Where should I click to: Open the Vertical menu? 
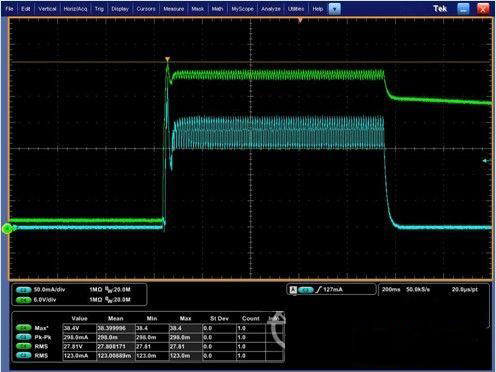tap(47, 9)
